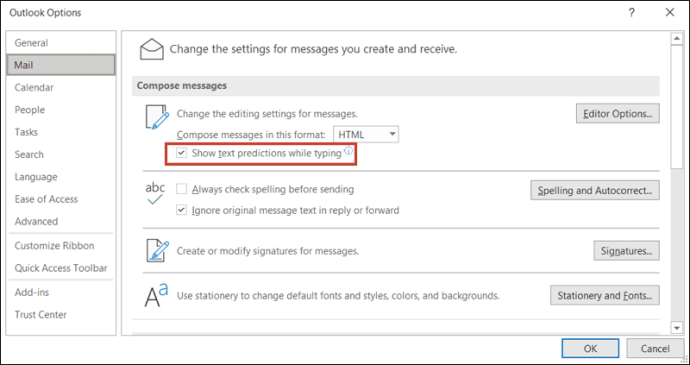Click the vertical scrollbar thumb
Screen dimensions: 690x365
(x=676, y=106)
